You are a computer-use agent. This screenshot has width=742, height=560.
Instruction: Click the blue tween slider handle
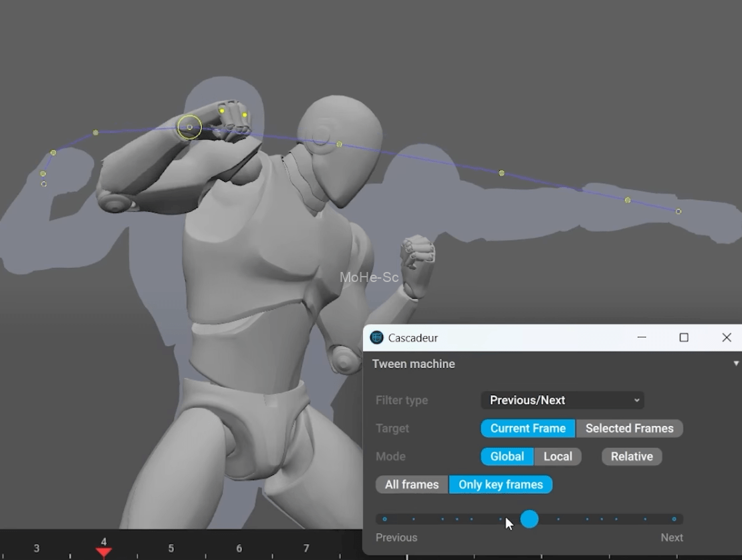coord(529,519)
